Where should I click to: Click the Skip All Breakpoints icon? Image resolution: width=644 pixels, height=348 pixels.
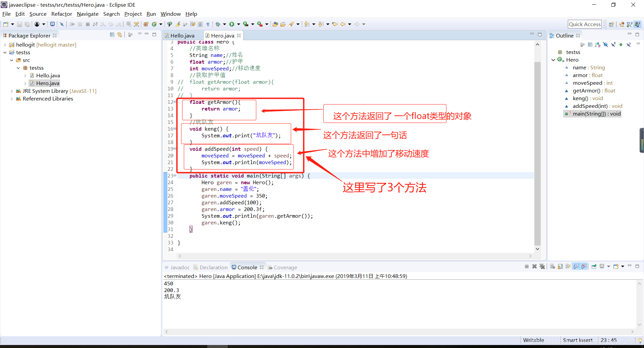coord(62,24)
